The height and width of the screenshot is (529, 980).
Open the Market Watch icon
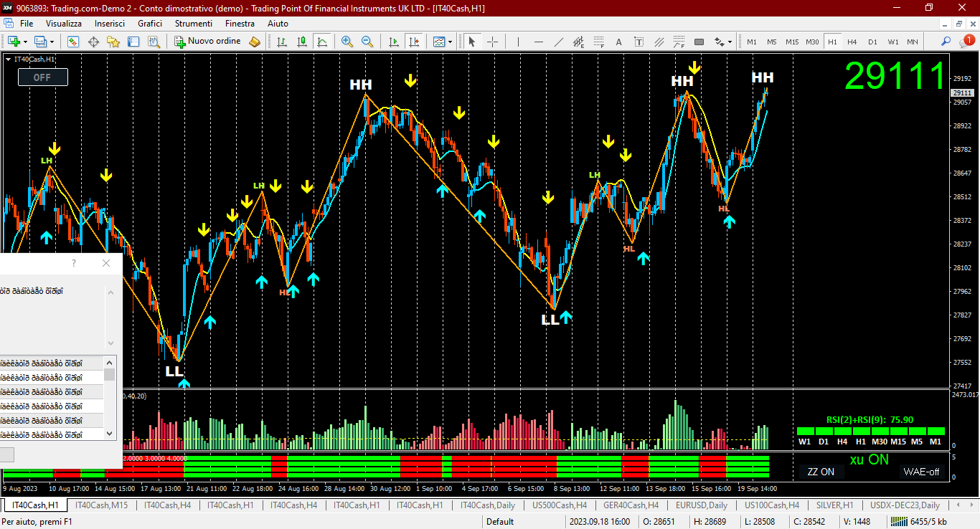[x=73, y=42]
